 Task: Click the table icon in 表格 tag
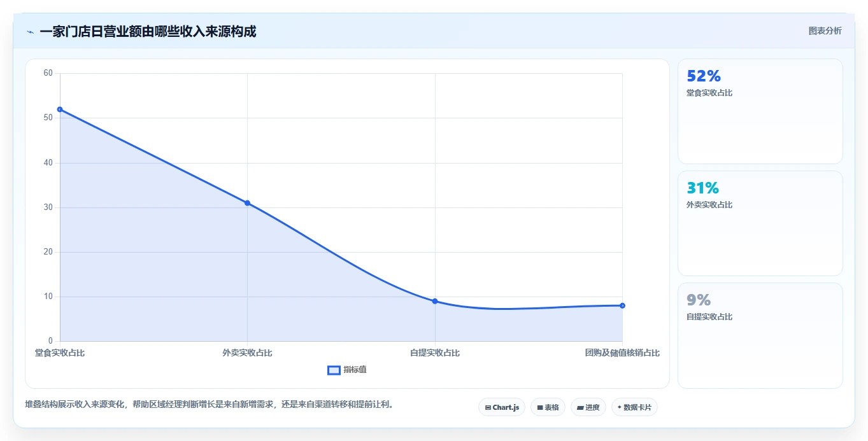coord(540,407)
